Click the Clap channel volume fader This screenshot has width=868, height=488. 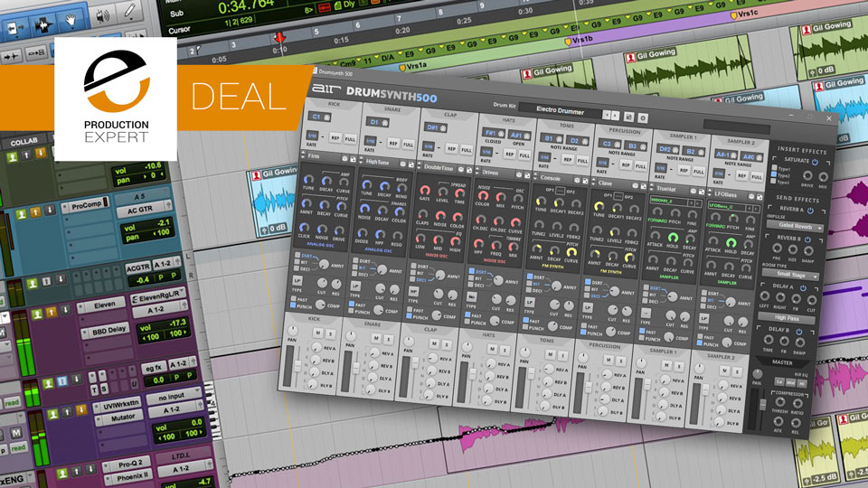(x=415, y=362)
